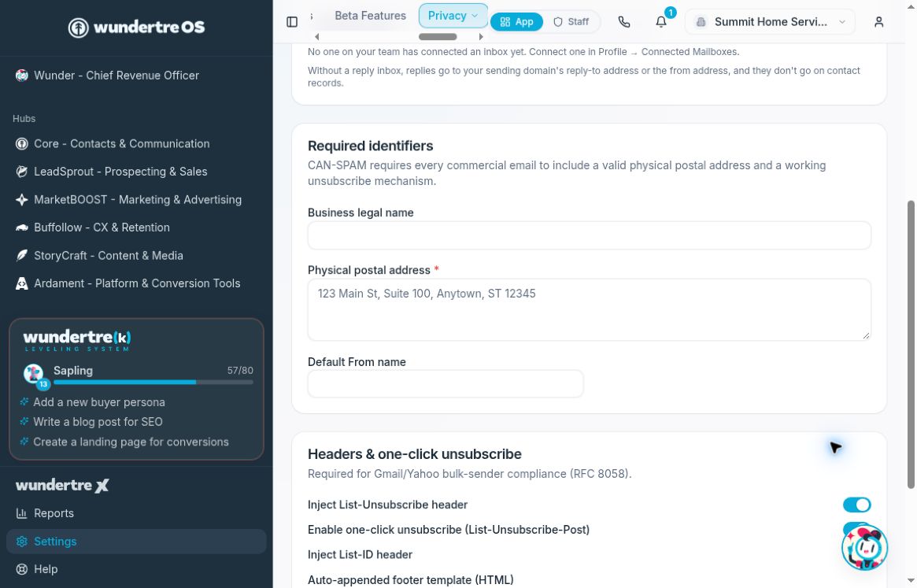Click the wundertreOS logo
This screenshot has height=588, width=917.
coord(136,27)
